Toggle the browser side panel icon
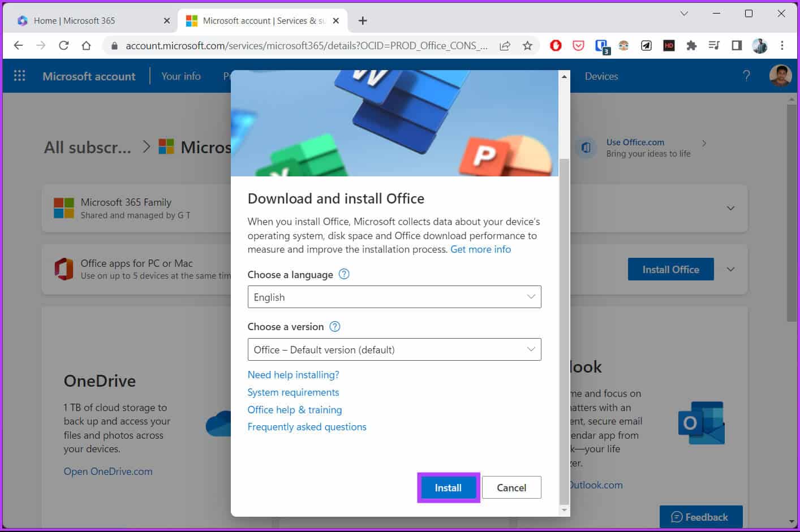 pos(737,45)
